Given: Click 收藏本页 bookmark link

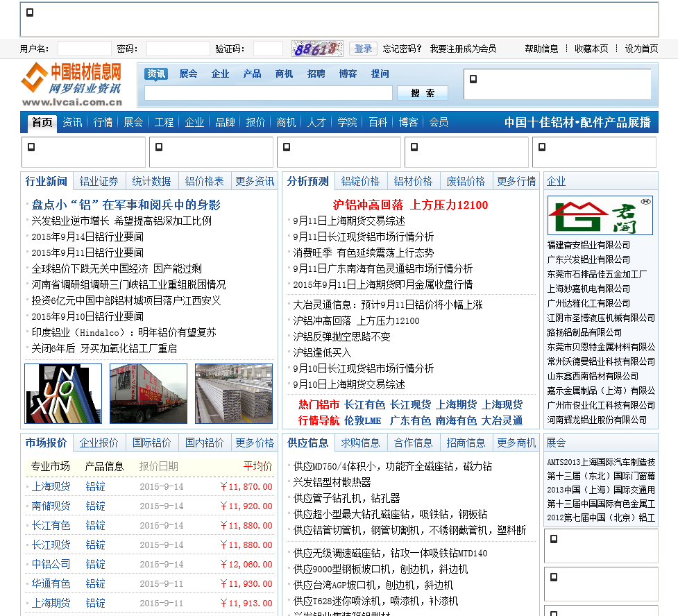Looking at the screenshot, I should tap(591, 49).
